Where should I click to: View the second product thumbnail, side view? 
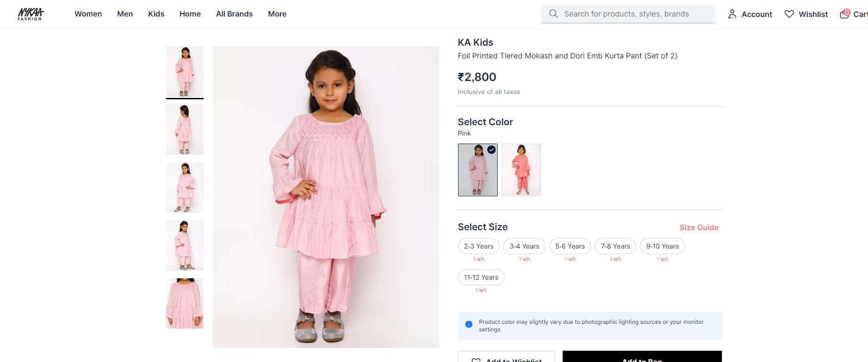click(185, 130)
